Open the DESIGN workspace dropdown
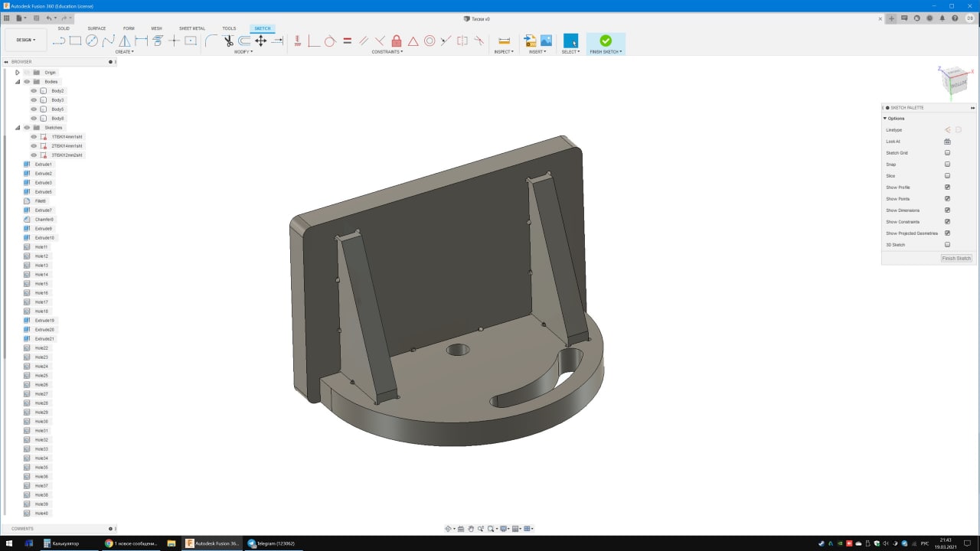This screenshot has height=551, width=980. tap(25, 40)
